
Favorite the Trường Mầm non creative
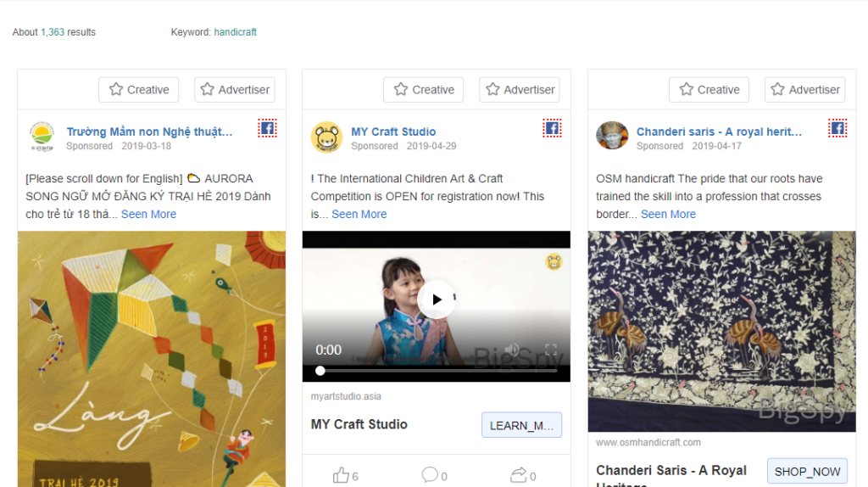(x=138, y=90)
